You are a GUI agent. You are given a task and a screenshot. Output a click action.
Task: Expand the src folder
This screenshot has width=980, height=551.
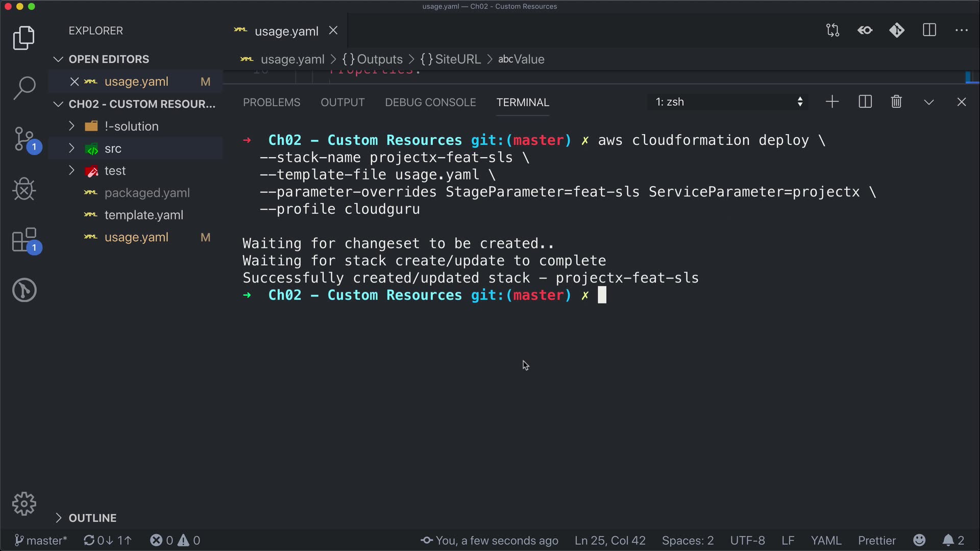click(113, 148)
